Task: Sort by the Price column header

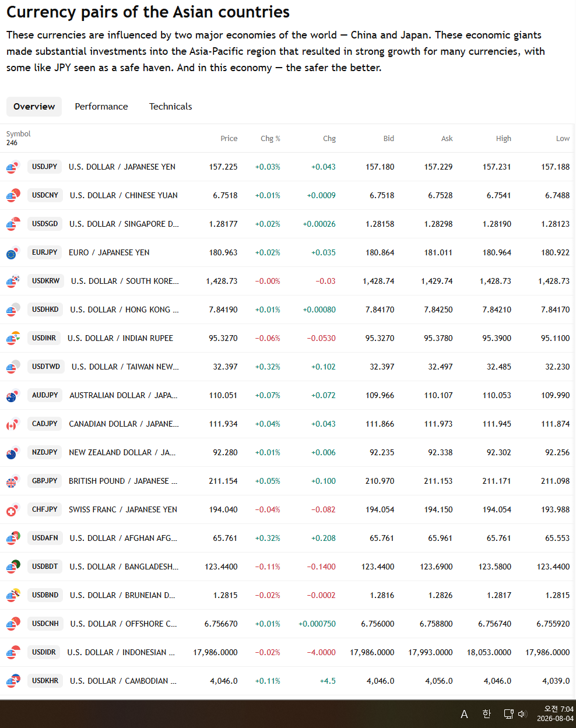Action: point(229,139)
